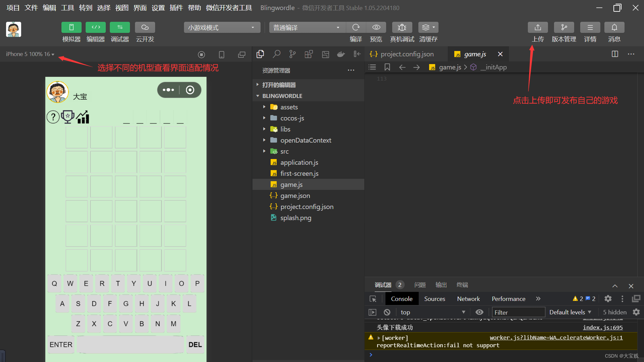Open the search icon in the sidebar
Screen dimensions: 644x362
[276, 54]
